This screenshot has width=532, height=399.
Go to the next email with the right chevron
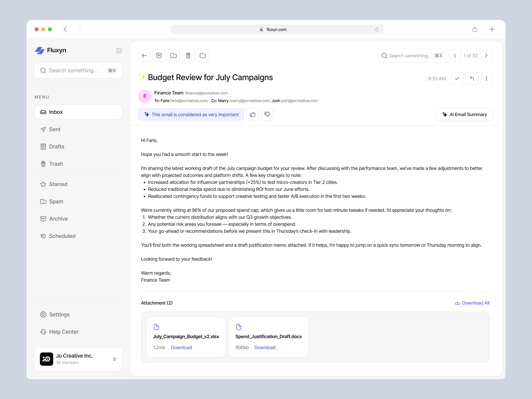click(x=486, y=55)
